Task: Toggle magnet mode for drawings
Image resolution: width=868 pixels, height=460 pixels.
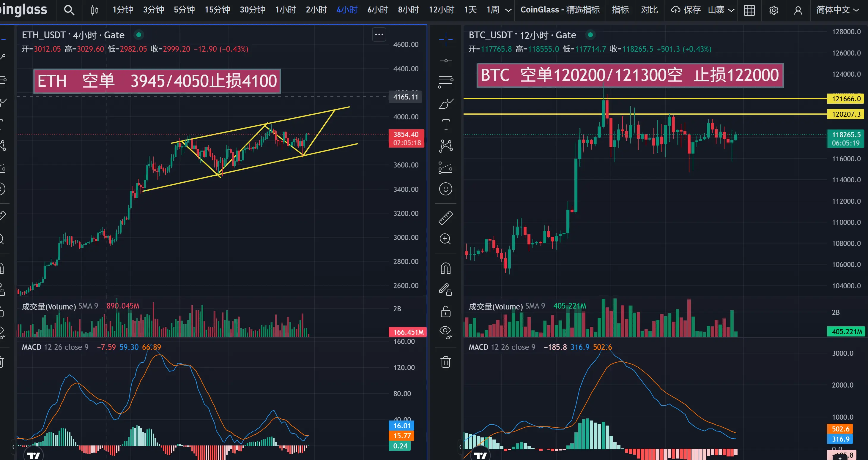Action: pyautogui.click(x=445, y=268)
